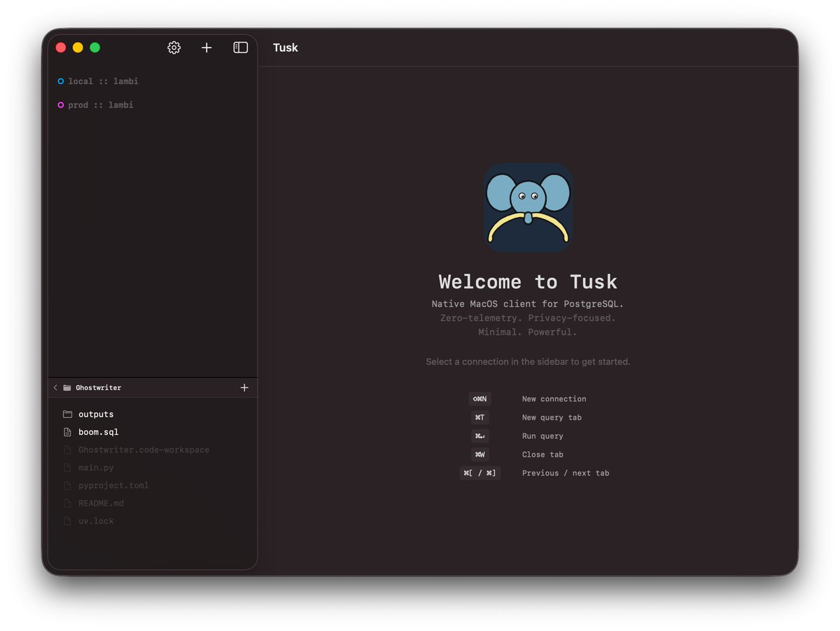Click file icon beside Ghostwriter.code-workspace
840x631 pixels.
click(x=67, y=450)
